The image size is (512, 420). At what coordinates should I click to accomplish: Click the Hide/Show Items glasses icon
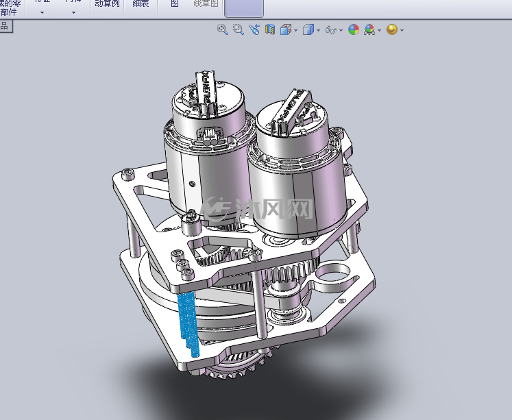coord(331,30)
